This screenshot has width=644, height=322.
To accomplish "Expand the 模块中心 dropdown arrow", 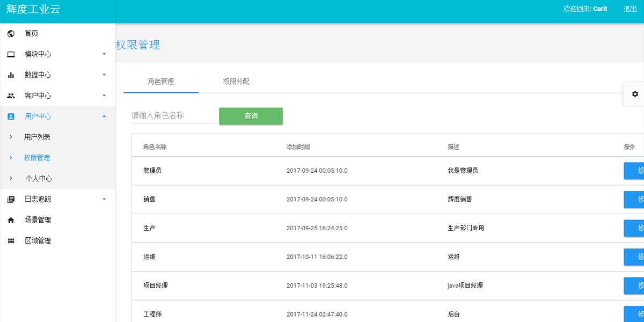I will (104, 54).
